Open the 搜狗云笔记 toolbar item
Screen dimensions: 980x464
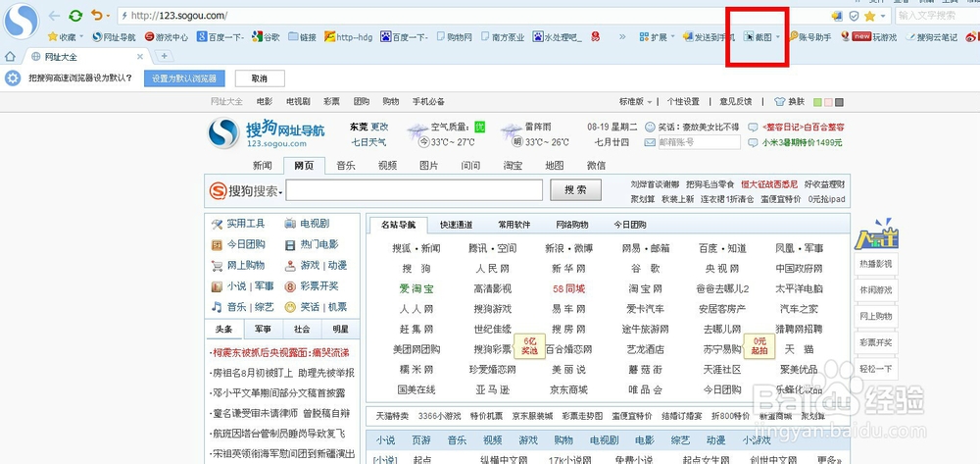pos(931,37)
